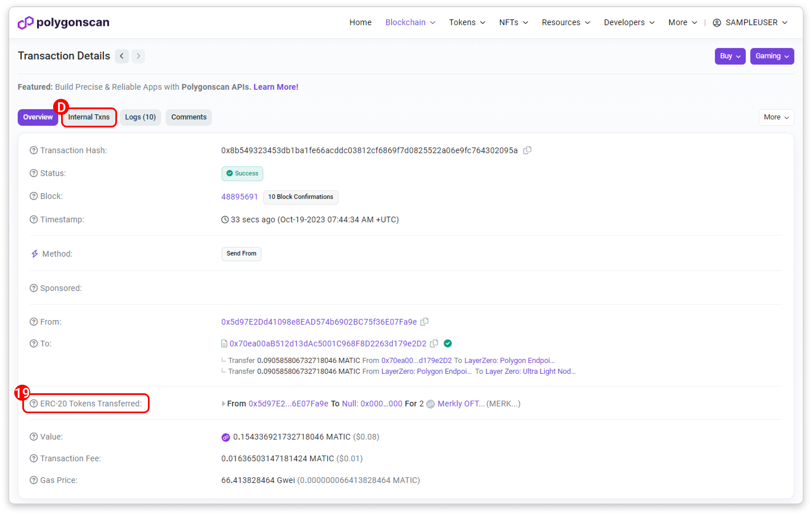The width and height of the screenshot is (812, 515).
Task: Copy the To contract address
Action: tap(434, 343)
